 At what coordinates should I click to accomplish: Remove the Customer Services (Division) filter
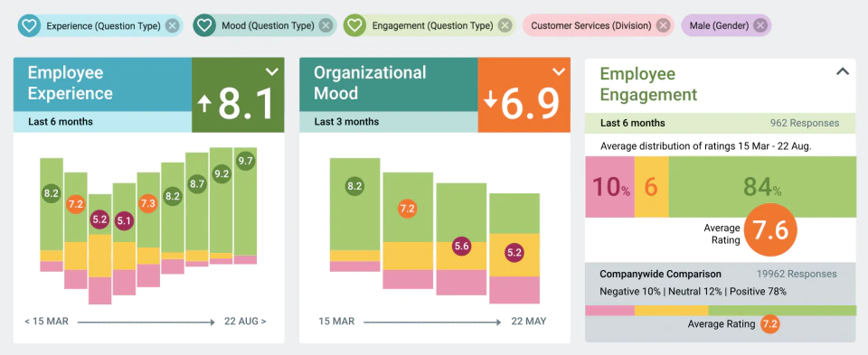pyautogui.click(x=663, y=25)
